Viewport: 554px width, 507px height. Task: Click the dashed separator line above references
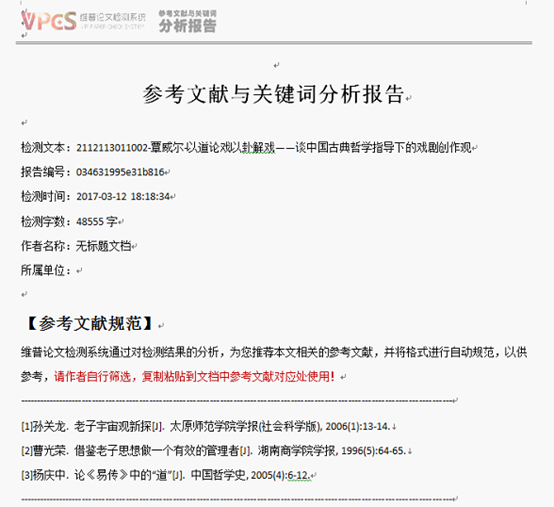click(x=238, y=401)
